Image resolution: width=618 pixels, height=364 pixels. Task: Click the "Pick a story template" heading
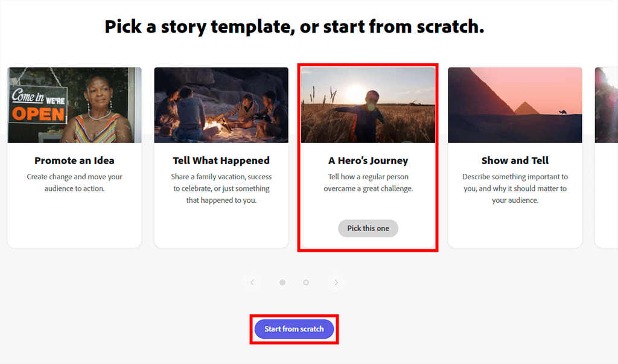click(x=295, y=27)
